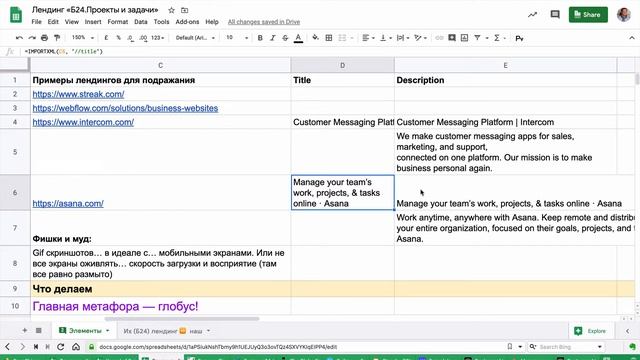Open the All sheets list icon
640x360 pixels.
(38, 331)
